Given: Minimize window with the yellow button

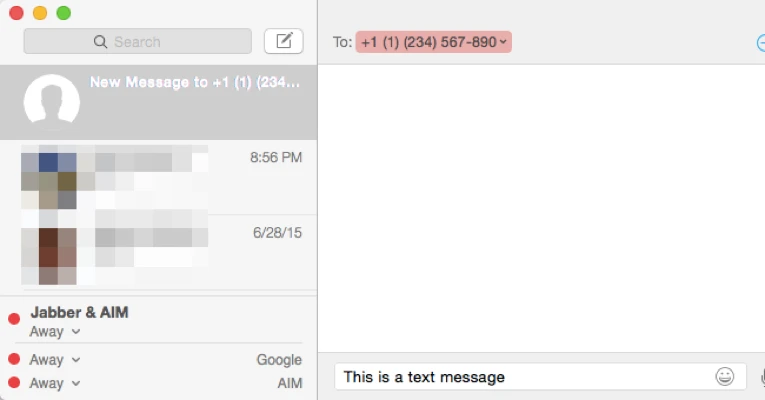Looking at the screenshot, I should 40,13.
